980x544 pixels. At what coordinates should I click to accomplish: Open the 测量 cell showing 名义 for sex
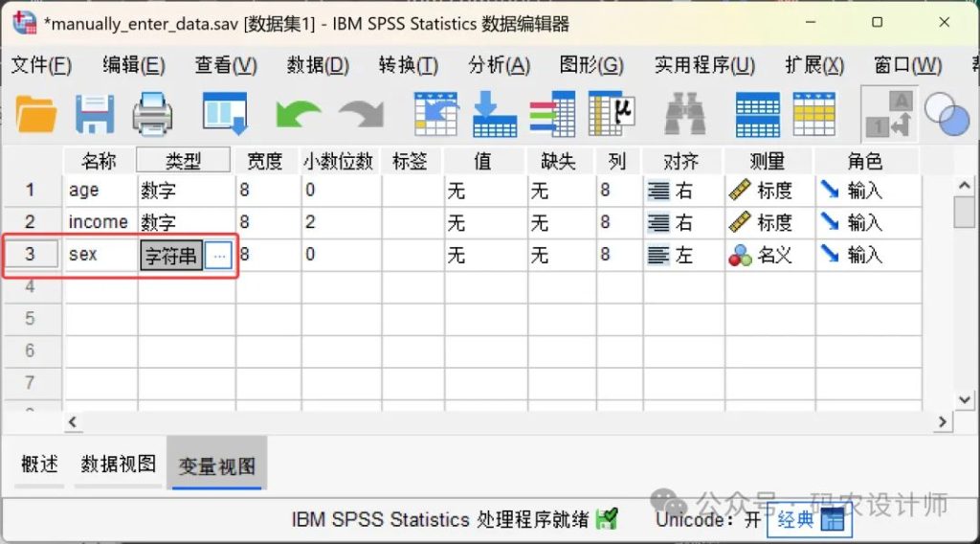click(x=768, y=256)
